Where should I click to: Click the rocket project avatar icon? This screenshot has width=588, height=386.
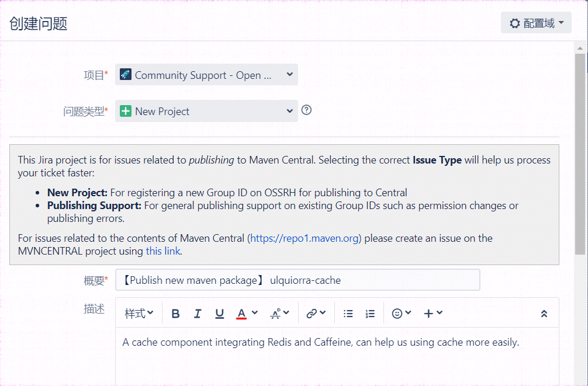pyautogui.click(x=125, y=74)
